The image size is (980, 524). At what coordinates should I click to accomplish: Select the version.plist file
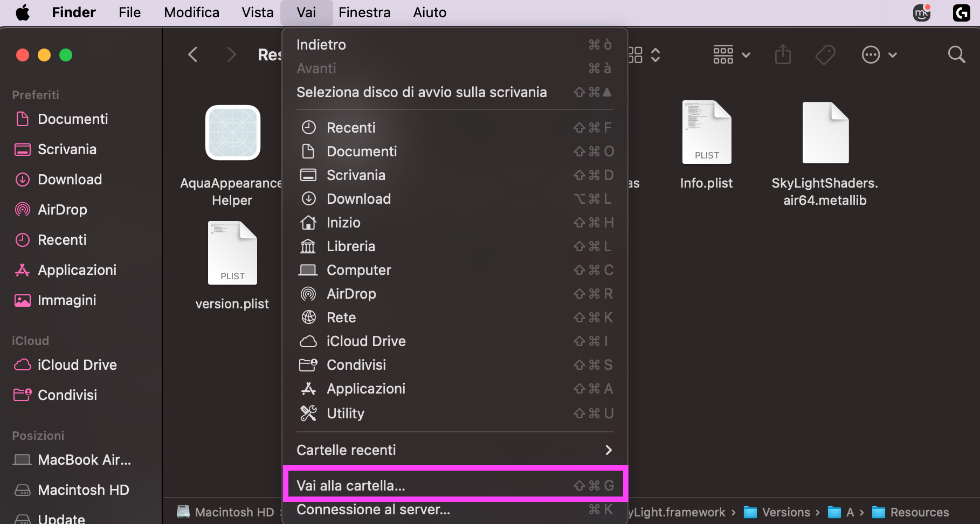coord(232,253)
